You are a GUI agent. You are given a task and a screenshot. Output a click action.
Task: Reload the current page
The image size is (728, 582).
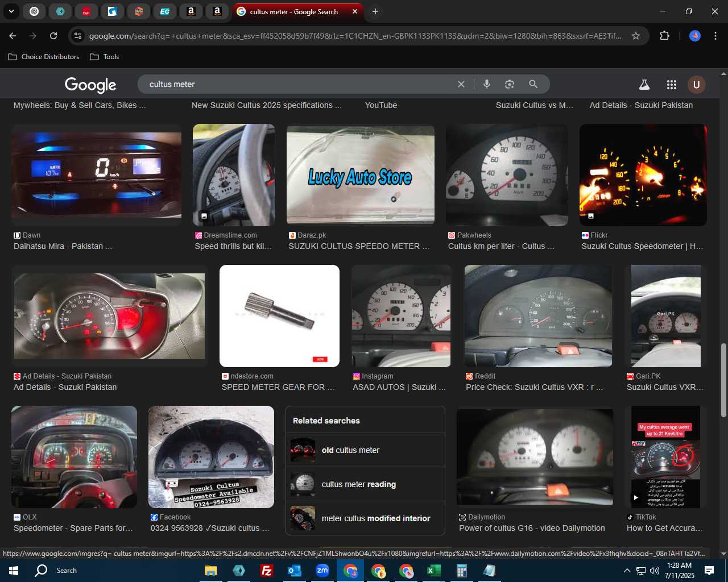[53, 36]
